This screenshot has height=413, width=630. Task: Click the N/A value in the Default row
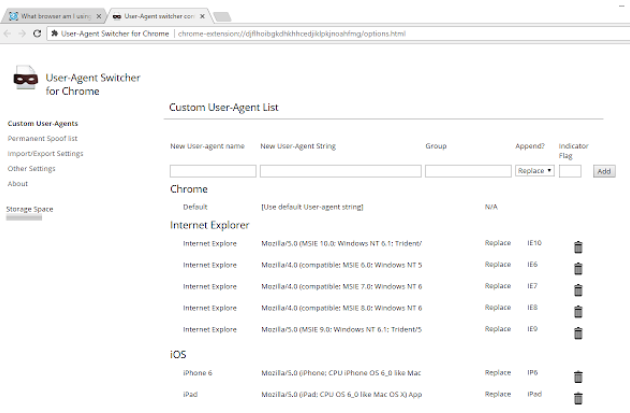coord(491,207)
